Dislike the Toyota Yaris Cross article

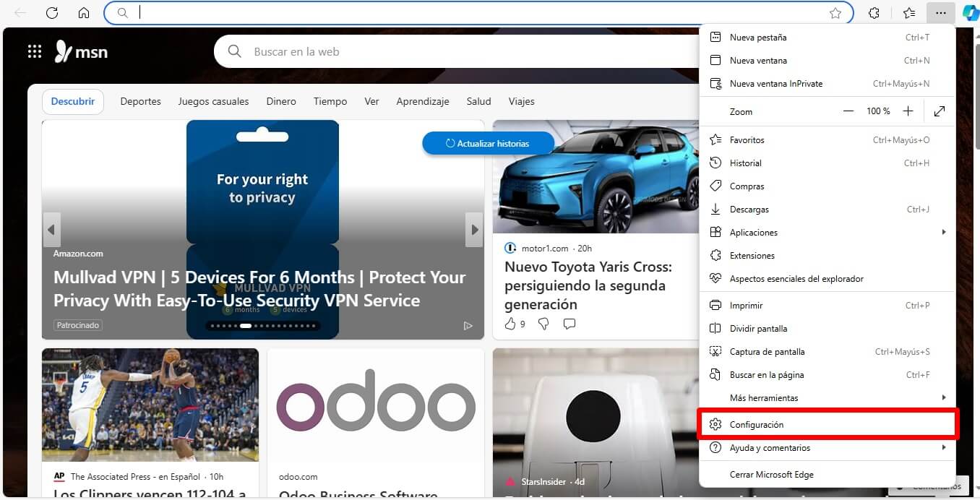click(x=543, y=324)
